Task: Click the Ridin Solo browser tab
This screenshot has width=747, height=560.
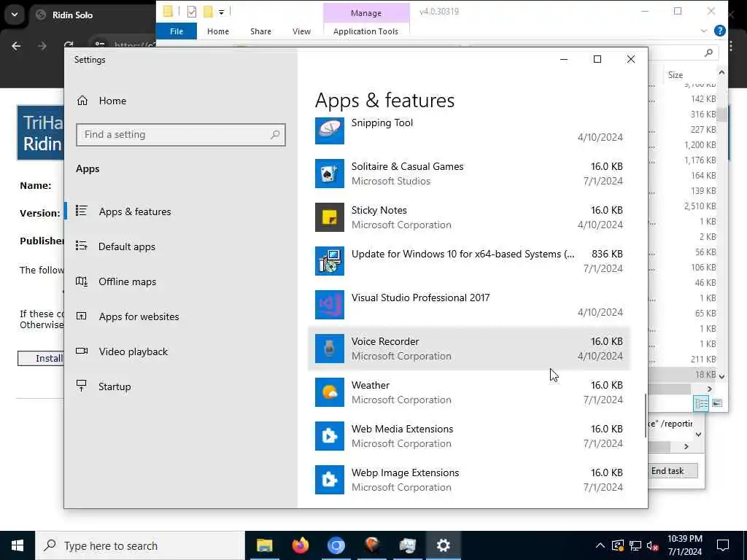Action: 90,15
